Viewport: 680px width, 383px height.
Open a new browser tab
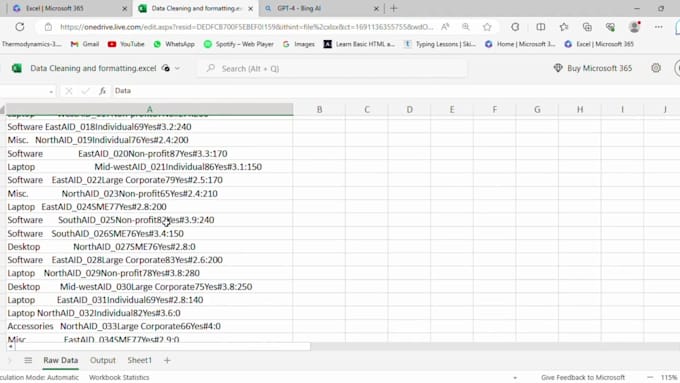[394, 8]
